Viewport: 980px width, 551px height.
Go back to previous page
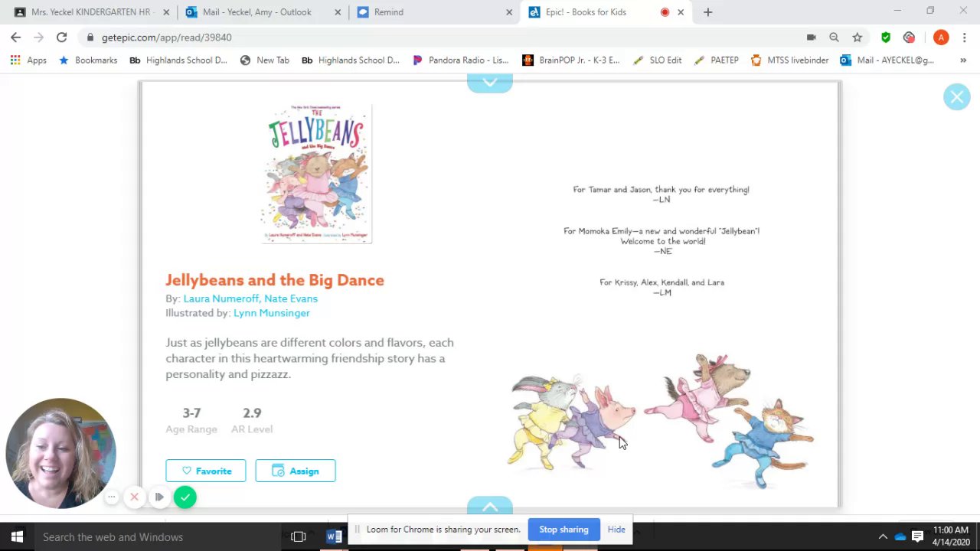tap(15, 37)
